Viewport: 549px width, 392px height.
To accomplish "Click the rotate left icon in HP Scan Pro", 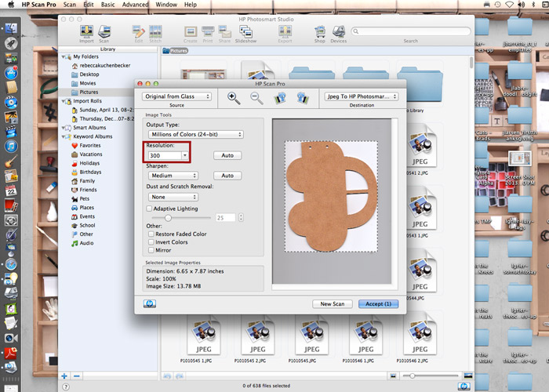I will [x=280, y=98].
